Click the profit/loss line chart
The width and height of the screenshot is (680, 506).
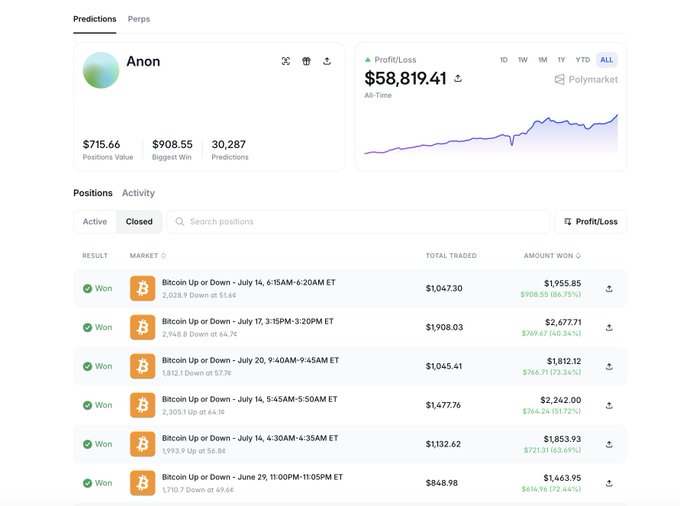491,134
